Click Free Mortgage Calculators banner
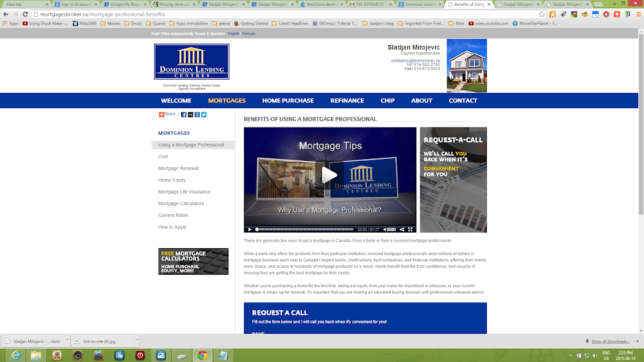The height and width of the screenshot is (362, 644). (193, 261)
